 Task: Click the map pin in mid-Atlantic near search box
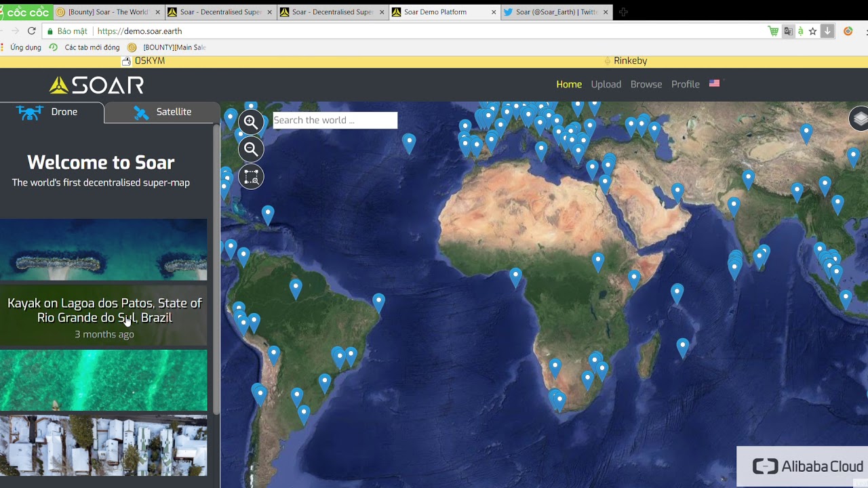[409, 143]
